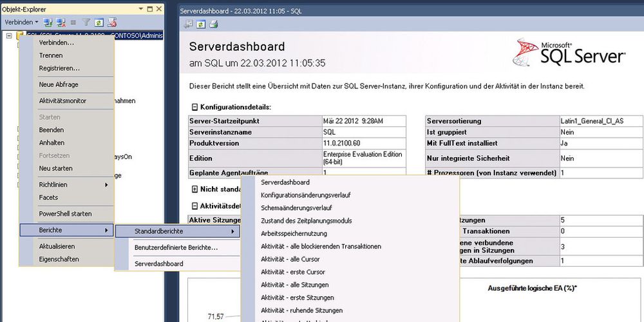Collapse the Konfigurationsdetails section
The width and height of the screenshot is (644, 322).
(x=194, y=107)
